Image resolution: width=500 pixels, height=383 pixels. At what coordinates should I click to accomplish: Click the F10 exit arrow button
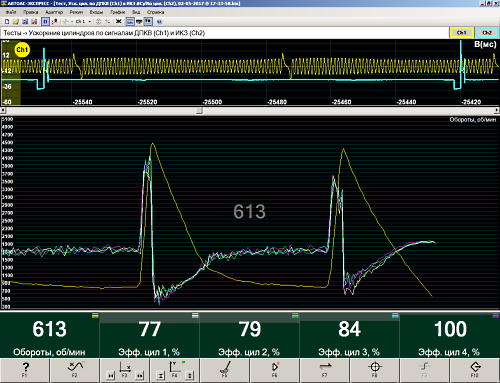[475, 370]
